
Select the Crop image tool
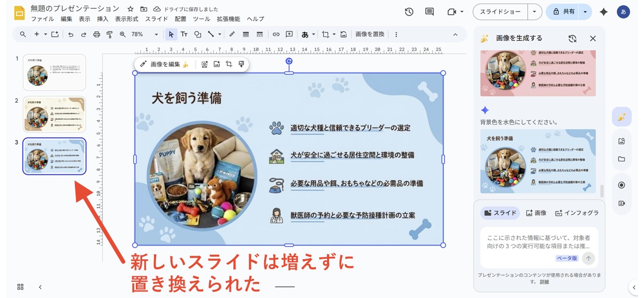[x=327, y=34]
